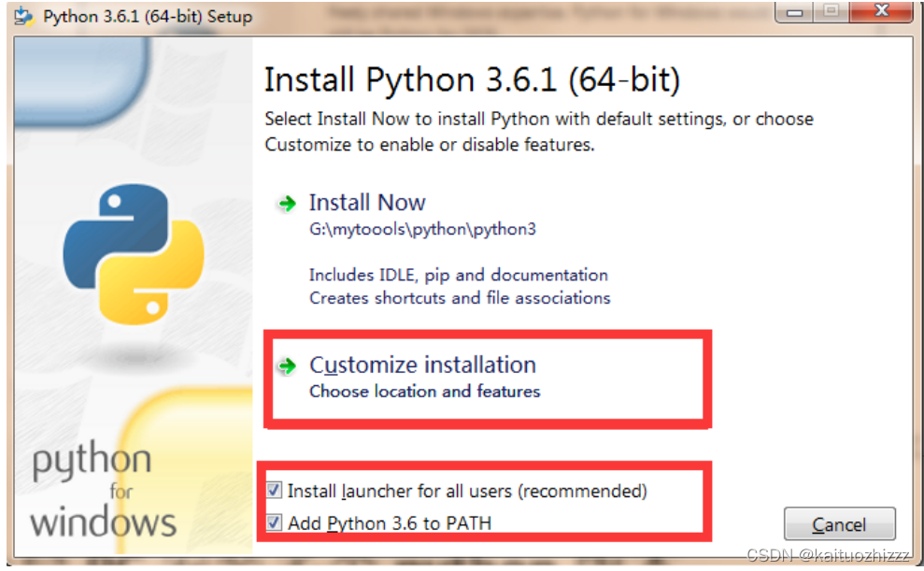Viewport: 924px width, 571px height.
Task: Click the Python setup icon in title bar
Action: point(23,16)
